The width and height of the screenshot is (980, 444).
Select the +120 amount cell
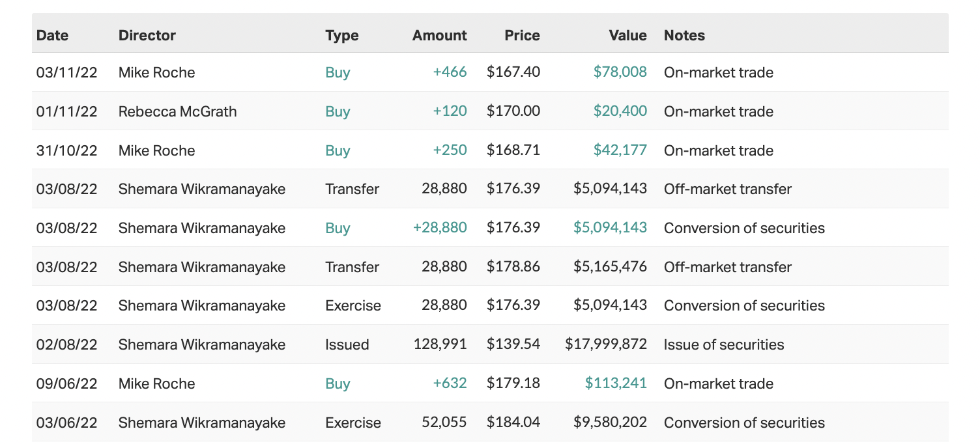click(450, 111)
